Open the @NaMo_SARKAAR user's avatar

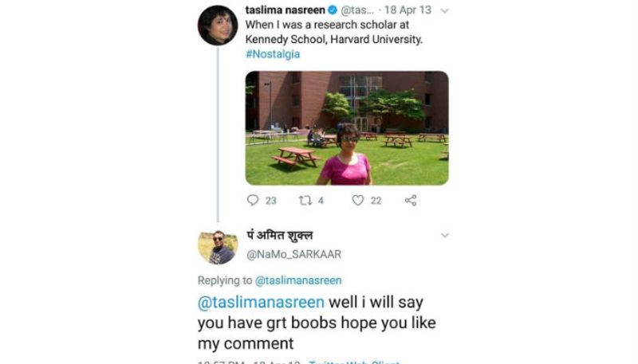point(218,248)
